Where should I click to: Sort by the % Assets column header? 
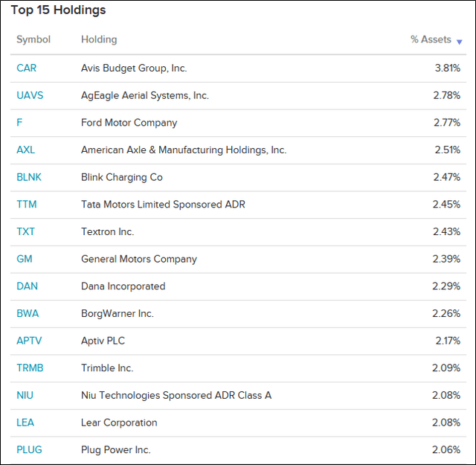point(430,39)
